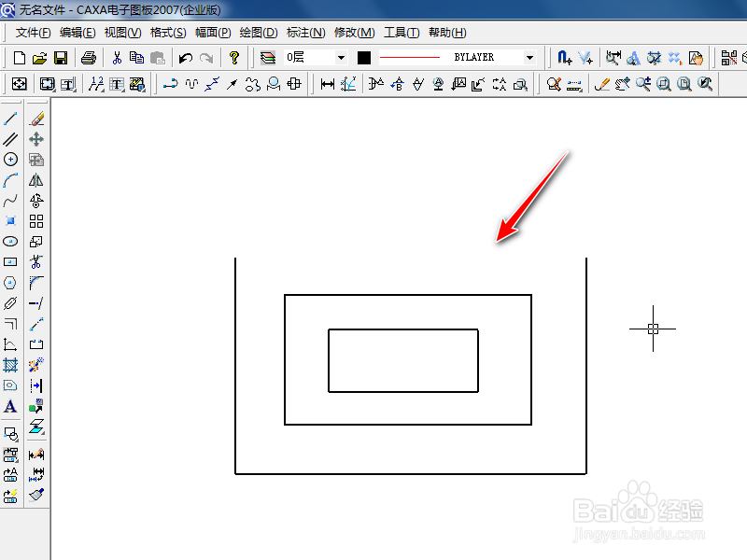The width and height of the screenshot is (747, 560).
Task: Open the 视图(V) menu
Action: click(x=123, y=33)
